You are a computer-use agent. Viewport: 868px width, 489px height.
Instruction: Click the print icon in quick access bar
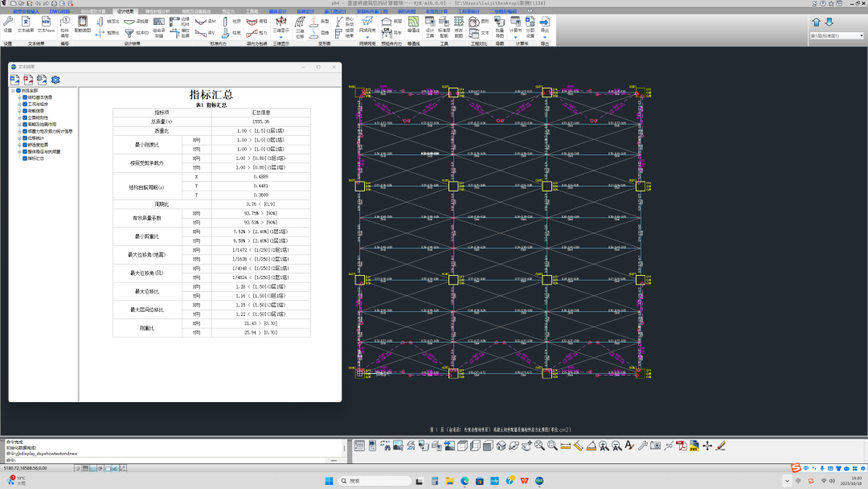coord(55,3)
